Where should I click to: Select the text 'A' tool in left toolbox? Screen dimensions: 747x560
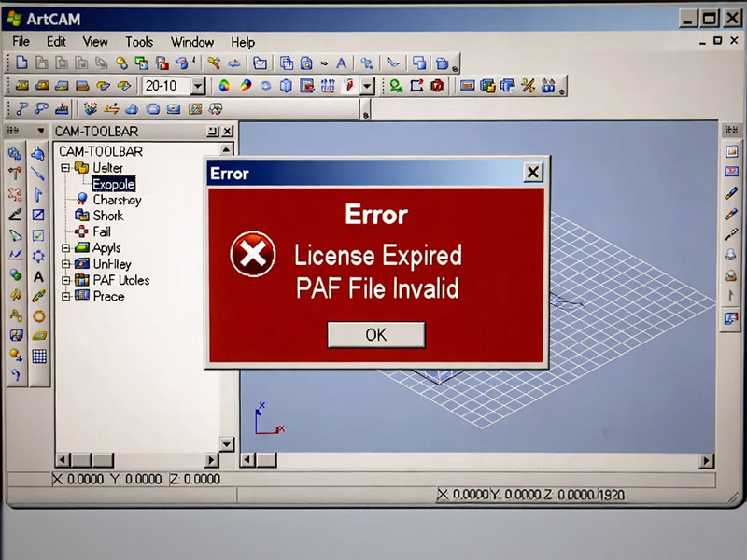[38, 277]
